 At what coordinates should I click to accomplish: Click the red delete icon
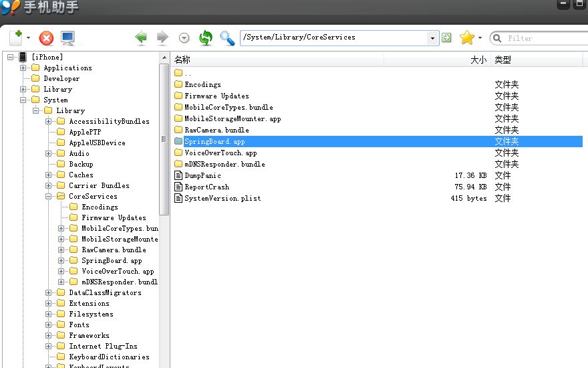click(46, 38)
